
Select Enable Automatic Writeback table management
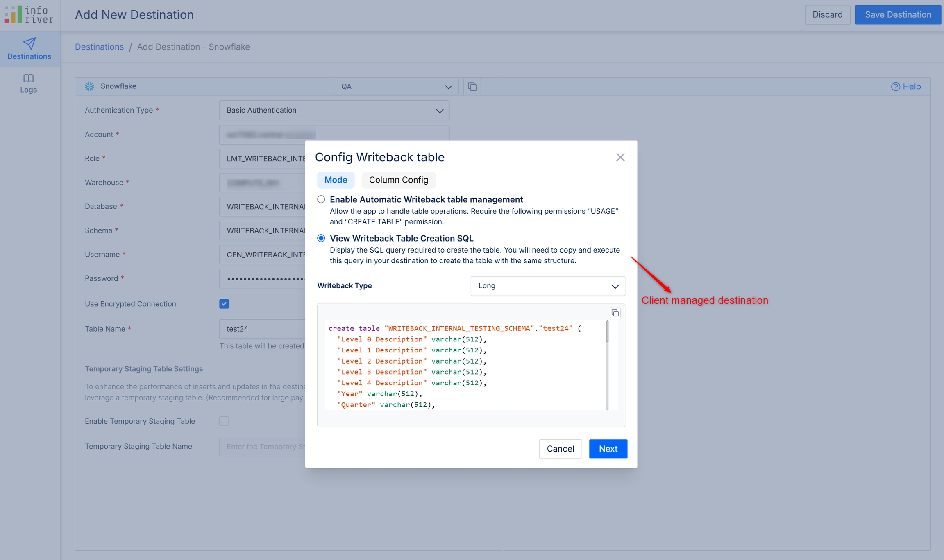[321, 199]
